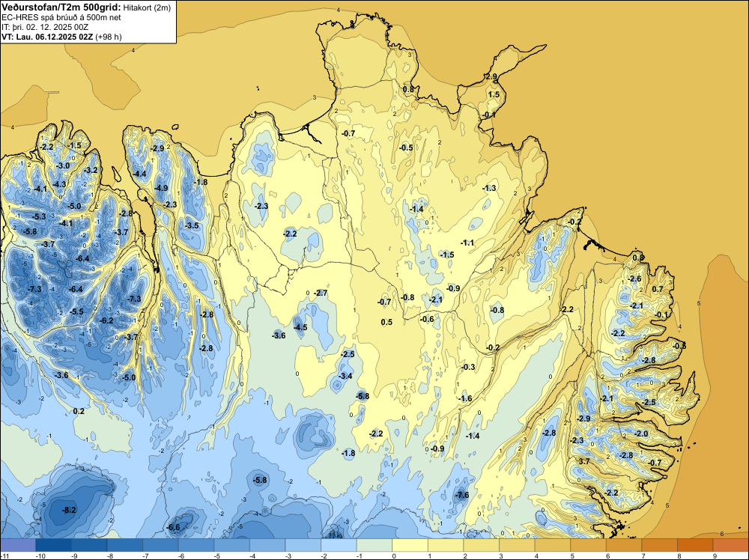The height and width of the screenshot is (560, 749).
Task: Select the legend swatch labeled 0
Action: (410, 545)
